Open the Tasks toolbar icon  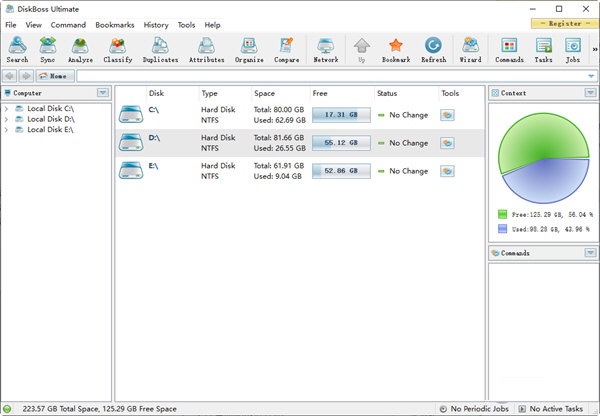543,50
